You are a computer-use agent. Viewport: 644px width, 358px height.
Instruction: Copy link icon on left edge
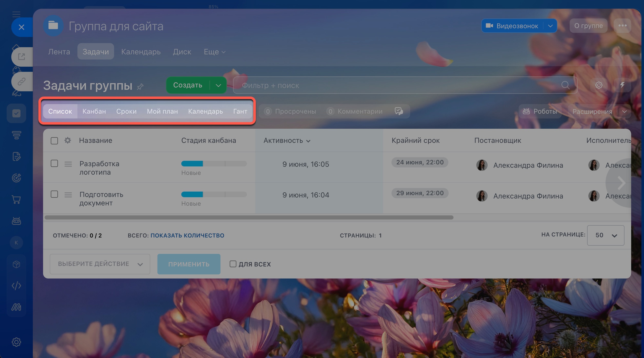click(x=22, y=82)
